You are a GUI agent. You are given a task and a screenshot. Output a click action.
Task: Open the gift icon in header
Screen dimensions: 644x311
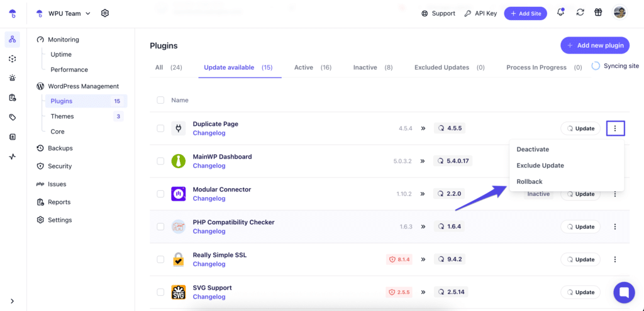[x=598, y=13]
